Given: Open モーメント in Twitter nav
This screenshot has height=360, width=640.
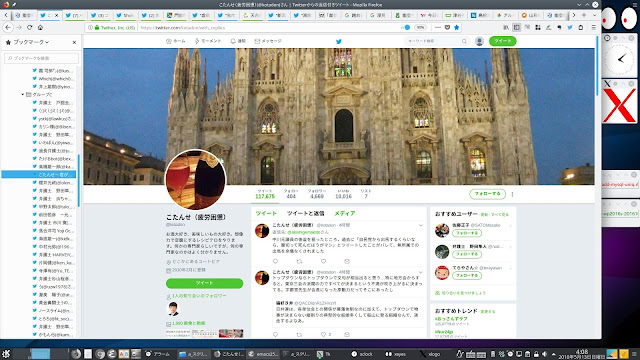Looking at the screenshot, I should pyautogui.click(x=208, y=41).
